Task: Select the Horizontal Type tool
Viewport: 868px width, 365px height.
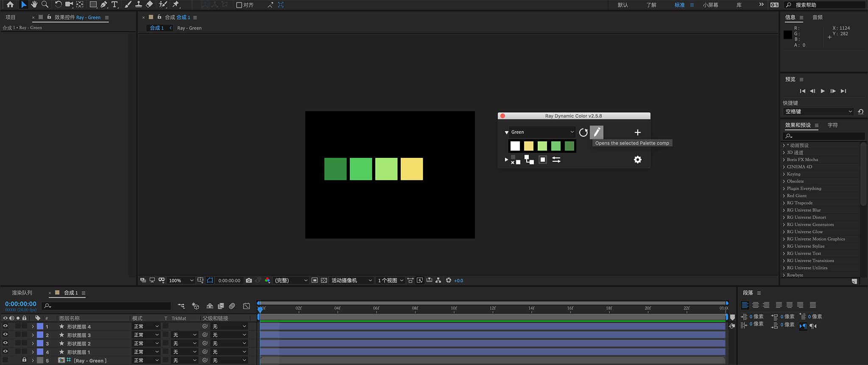Action: coord(114,5)
